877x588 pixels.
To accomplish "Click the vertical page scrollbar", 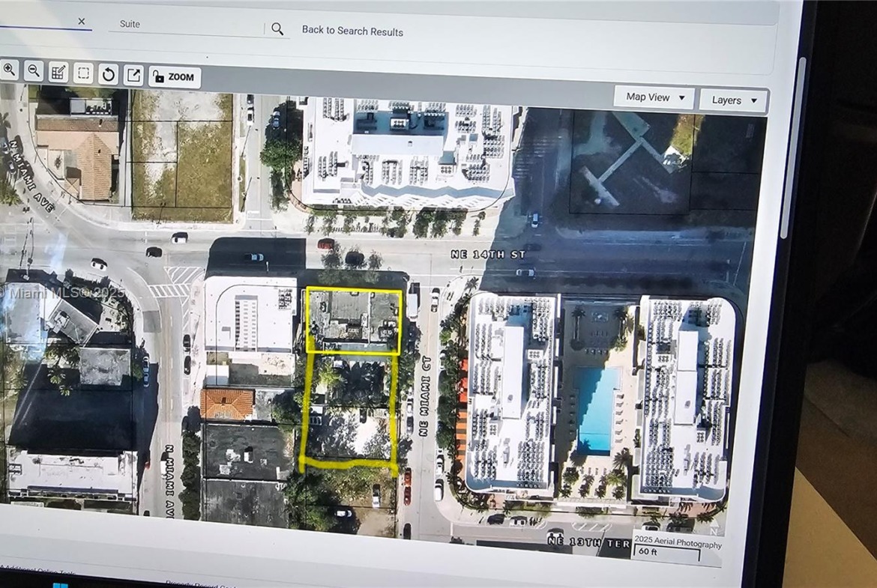I will point(795,147).
